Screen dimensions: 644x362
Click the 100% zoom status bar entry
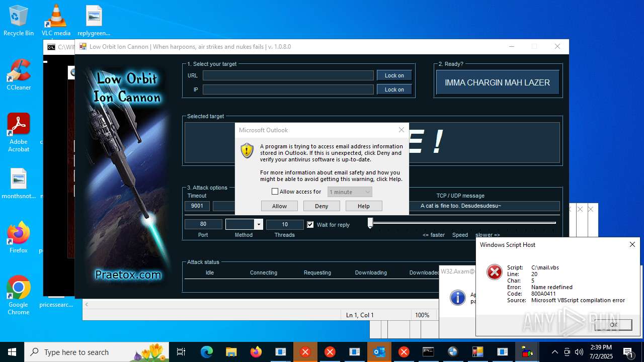[422, 315]
